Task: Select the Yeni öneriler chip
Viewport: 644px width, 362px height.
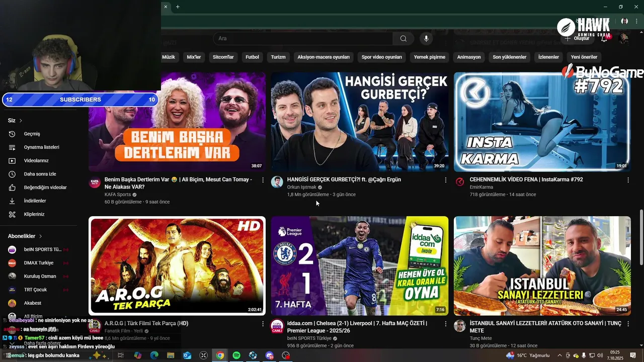Action: pyautogui.click(x=584, y=57)
